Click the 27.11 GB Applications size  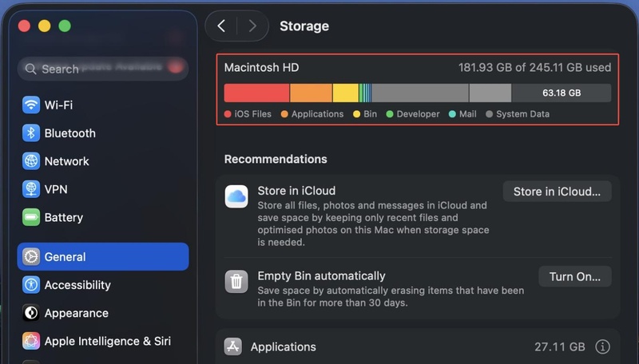(x=560, y=347)
